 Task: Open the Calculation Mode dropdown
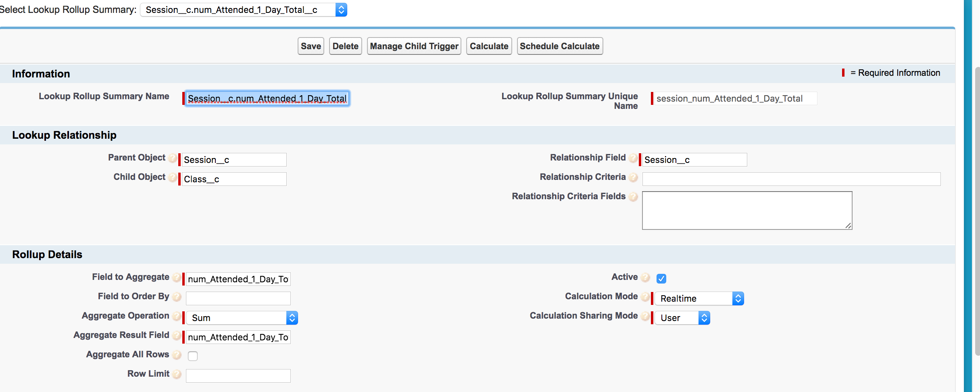738,298
